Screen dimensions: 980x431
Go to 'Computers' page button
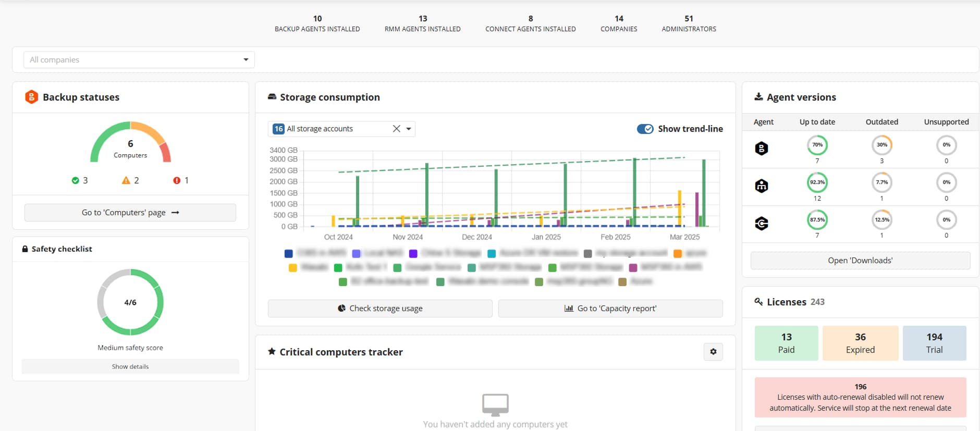tap(130, 213)
